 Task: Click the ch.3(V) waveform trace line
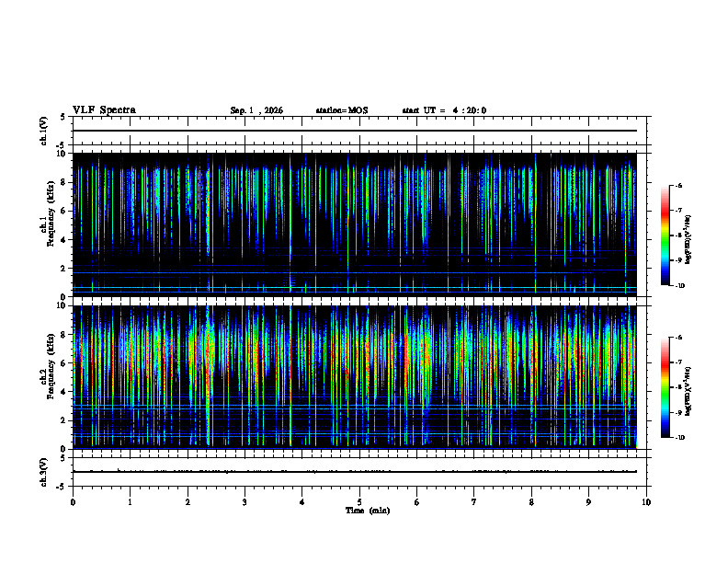click(354, 472)
